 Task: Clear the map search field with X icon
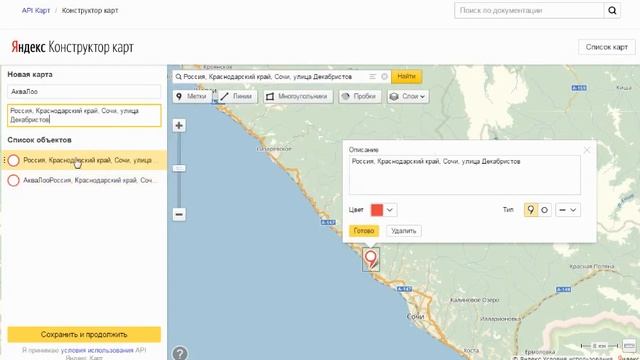(384, 76)
